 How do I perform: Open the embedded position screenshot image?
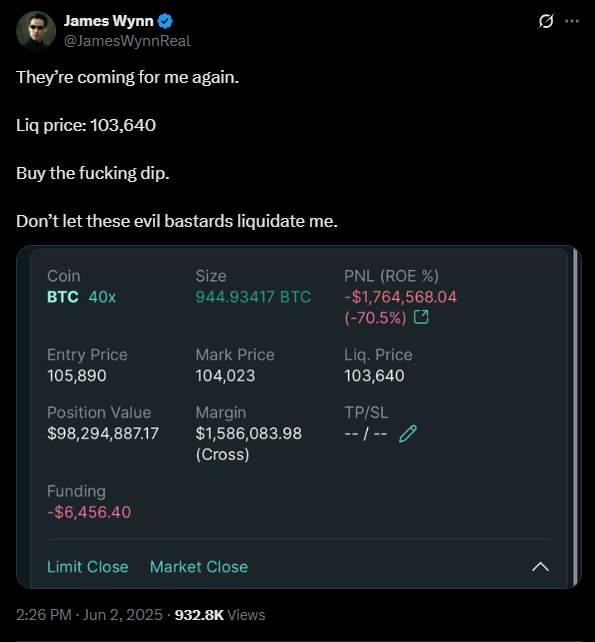pos(299,417)
